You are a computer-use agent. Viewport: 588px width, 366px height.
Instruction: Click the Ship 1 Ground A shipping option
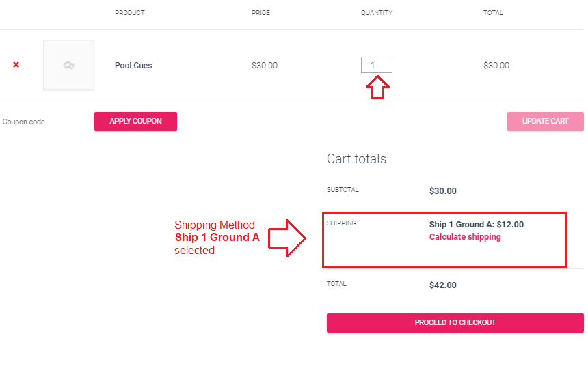click(477, 225)
